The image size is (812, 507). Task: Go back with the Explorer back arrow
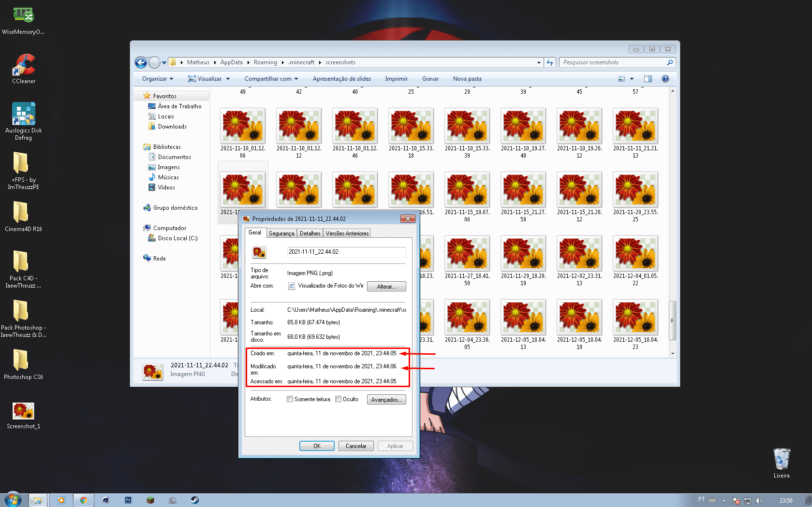(x=141, y=62)
